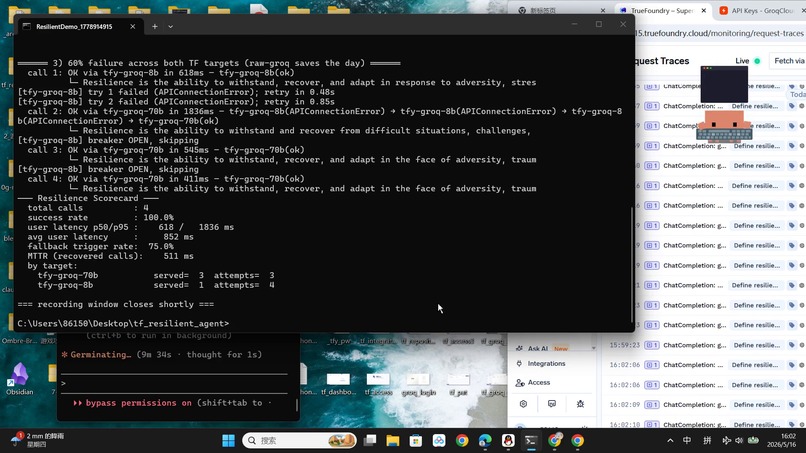The width and height of the screenshot is (806, 453).
Task: Open File Explorer from the taskbar
Action: tap(393, 441)
